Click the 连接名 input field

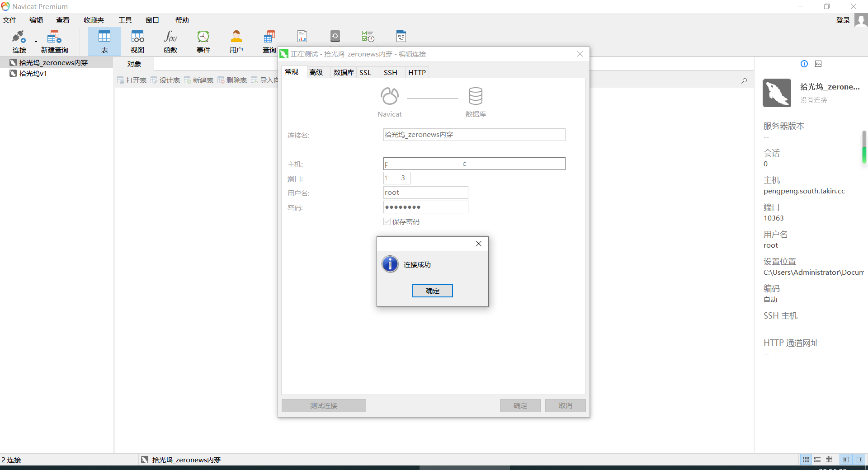pos(474,135)
